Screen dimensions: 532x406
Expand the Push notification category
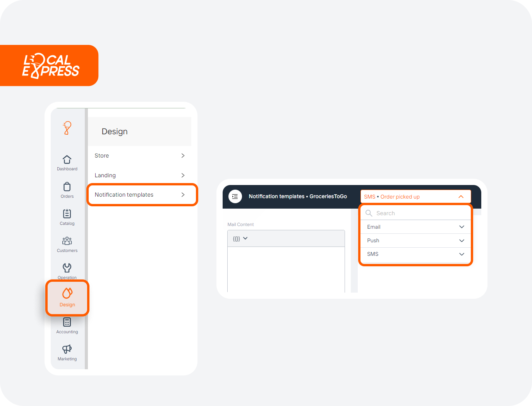415,240
